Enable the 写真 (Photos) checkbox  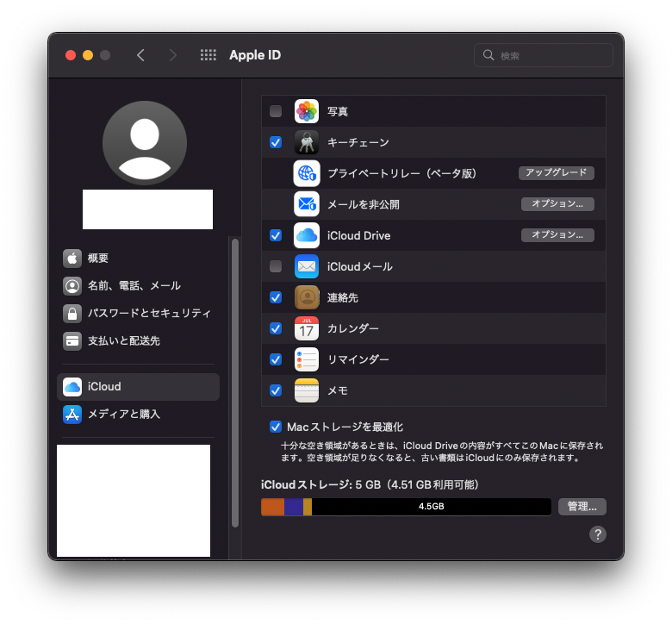click(276, 111)
